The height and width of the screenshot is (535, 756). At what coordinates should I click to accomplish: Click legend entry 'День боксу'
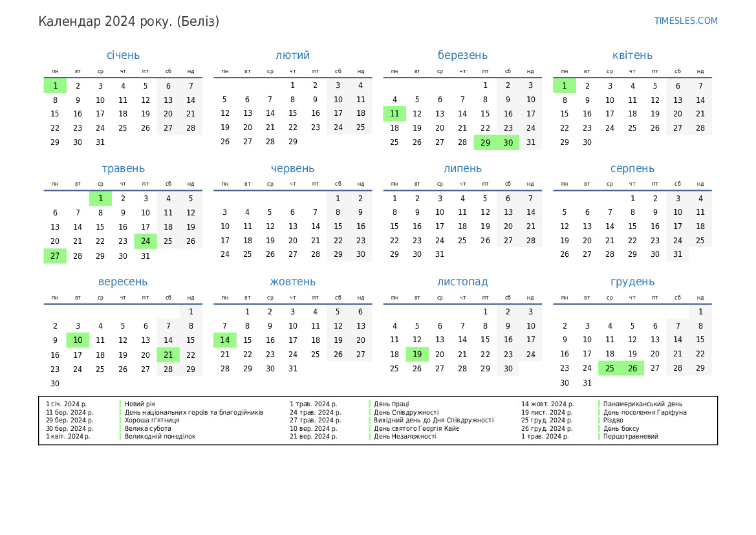(621, 428)
